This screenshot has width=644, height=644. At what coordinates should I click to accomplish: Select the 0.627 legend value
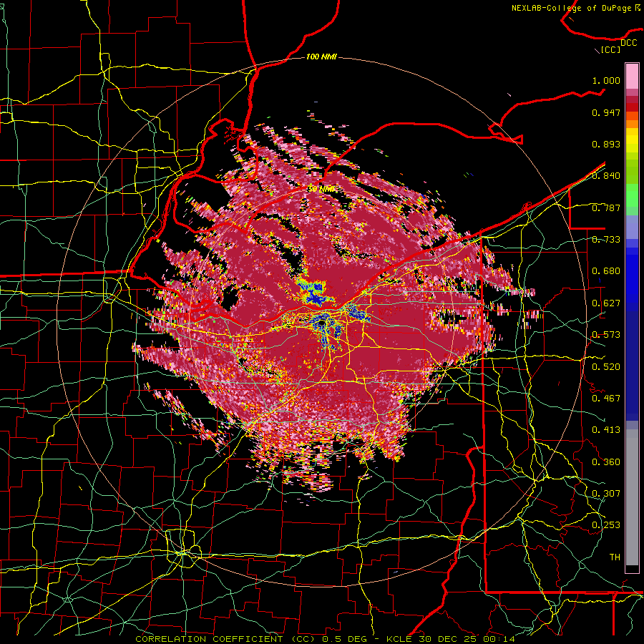pos(606,303)
